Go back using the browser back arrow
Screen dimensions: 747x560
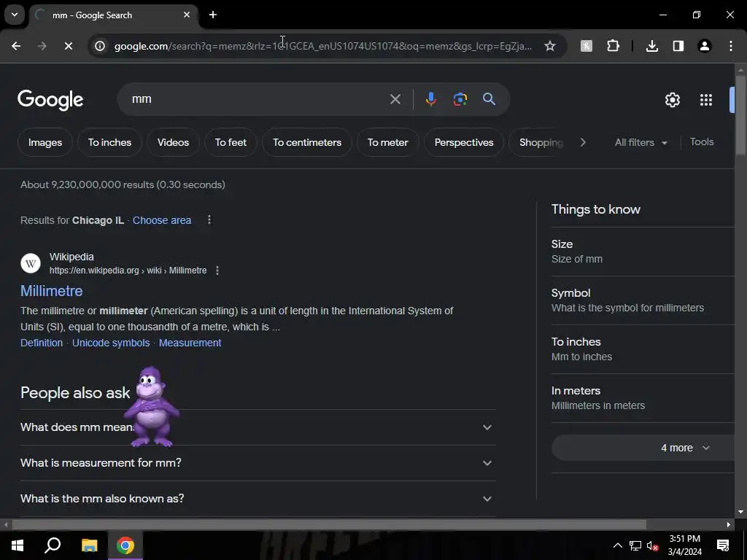[x=16, y=46]
